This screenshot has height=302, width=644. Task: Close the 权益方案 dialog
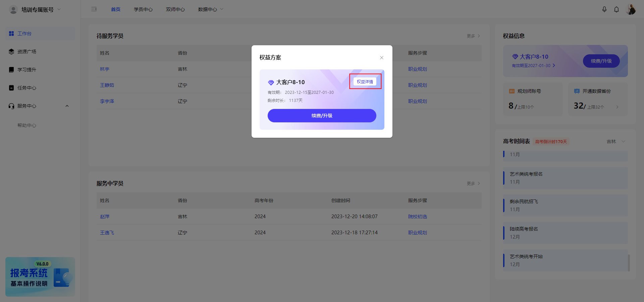tap(381, 57)
